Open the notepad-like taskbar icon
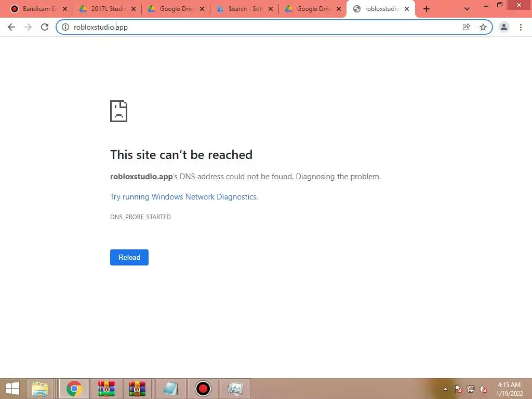 [170, 389]
